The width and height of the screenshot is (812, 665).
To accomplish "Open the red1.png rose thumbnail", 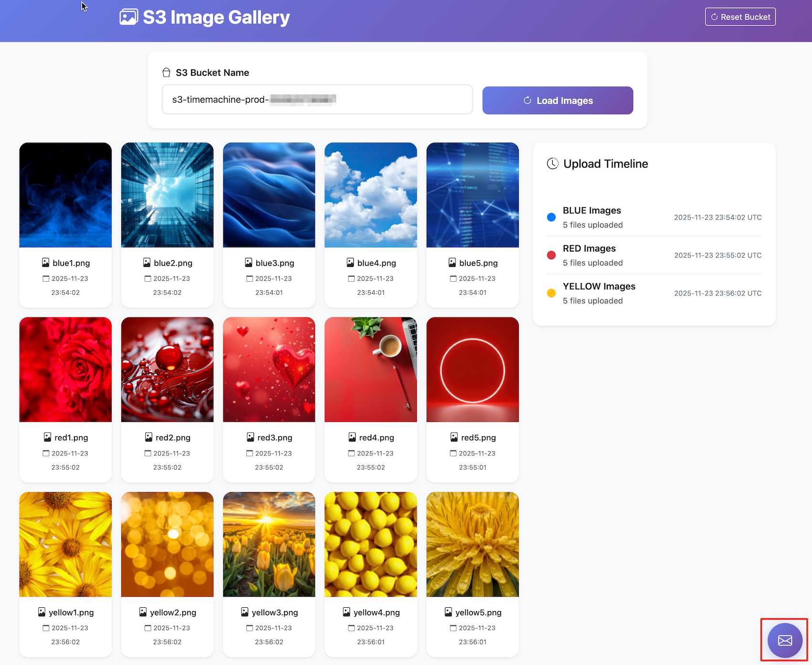I will (x=65, y=369).
